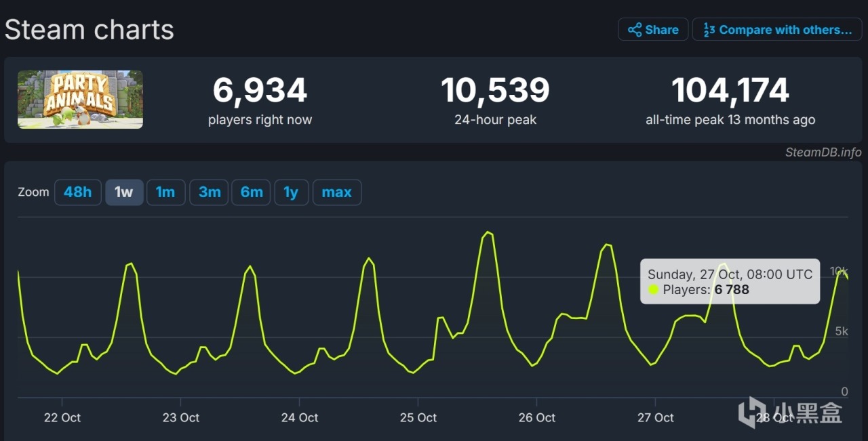The width and height of the screenshot is (868, 441).
Task: Click the 22 Oct axis label
Action: pos(62,417)
